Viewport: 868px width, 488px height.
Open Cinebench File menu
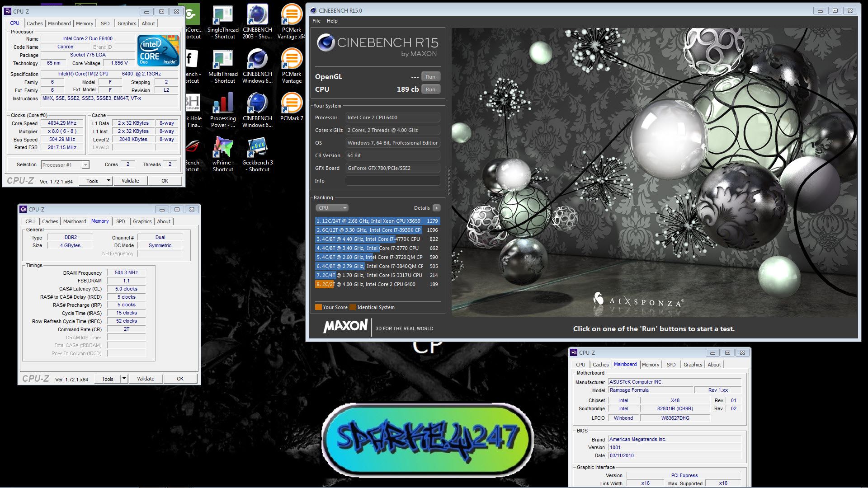click(316, 21)
